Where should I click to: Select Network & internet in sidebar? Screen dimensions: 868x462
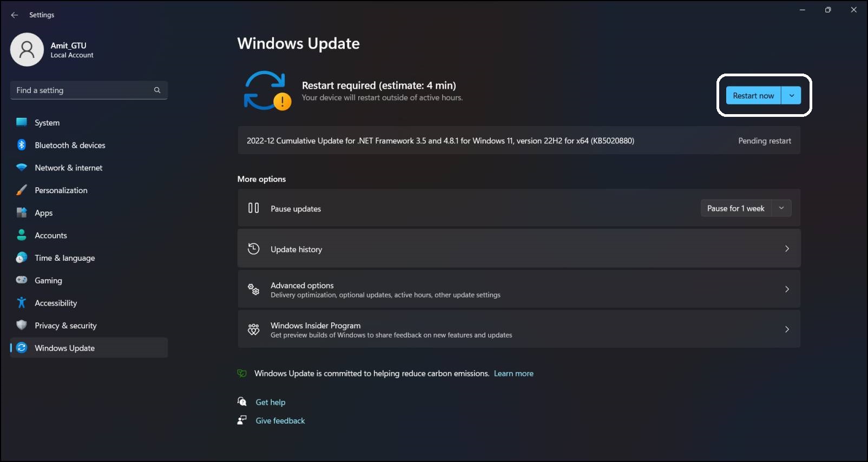coord(89,168)
